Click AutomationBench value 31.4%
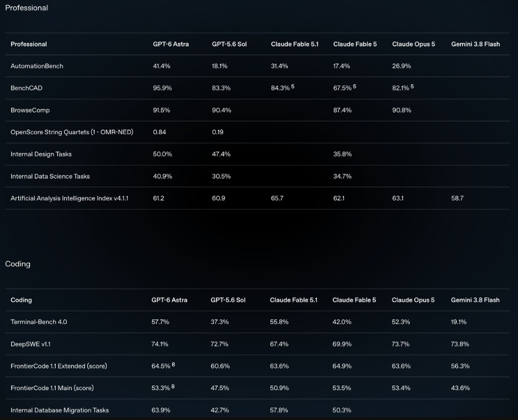The image size is (518, 420). [279, 66]
